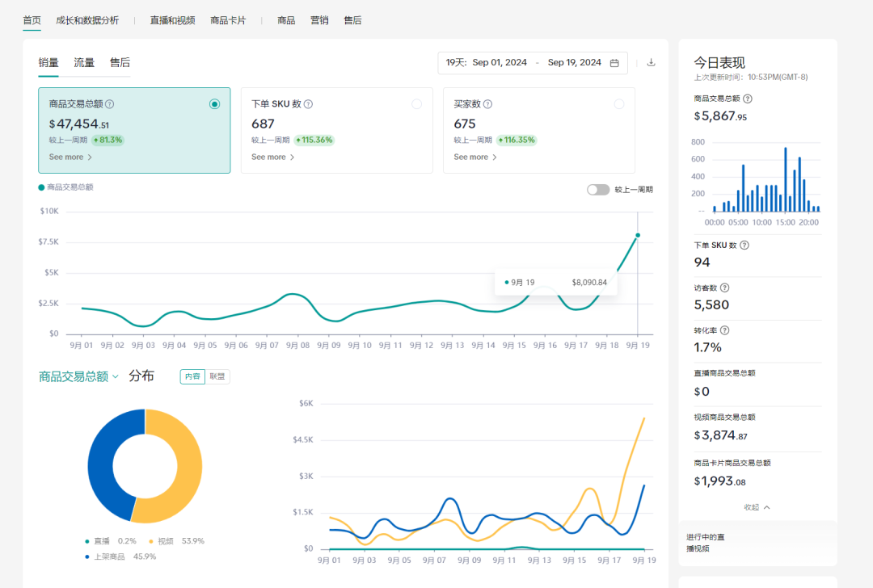
Task: Open the 营销 navigation tab
Action: click(319, 20)
